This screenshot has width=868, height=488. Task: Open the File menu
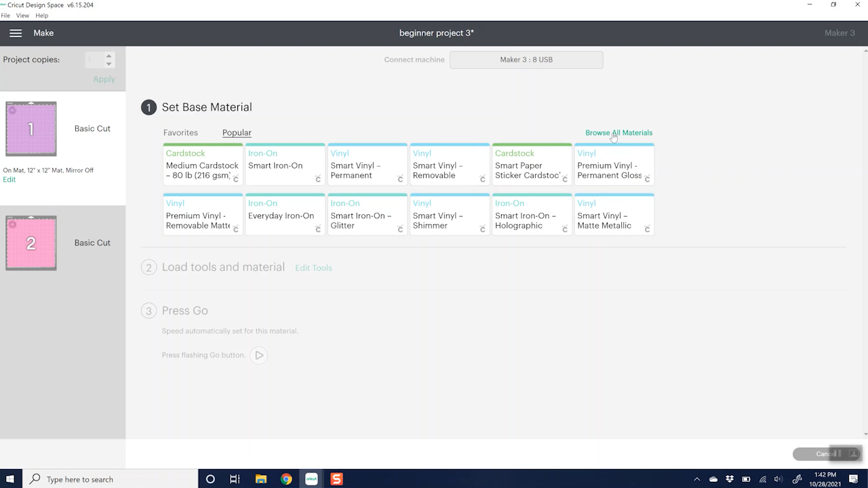(5, 16)
